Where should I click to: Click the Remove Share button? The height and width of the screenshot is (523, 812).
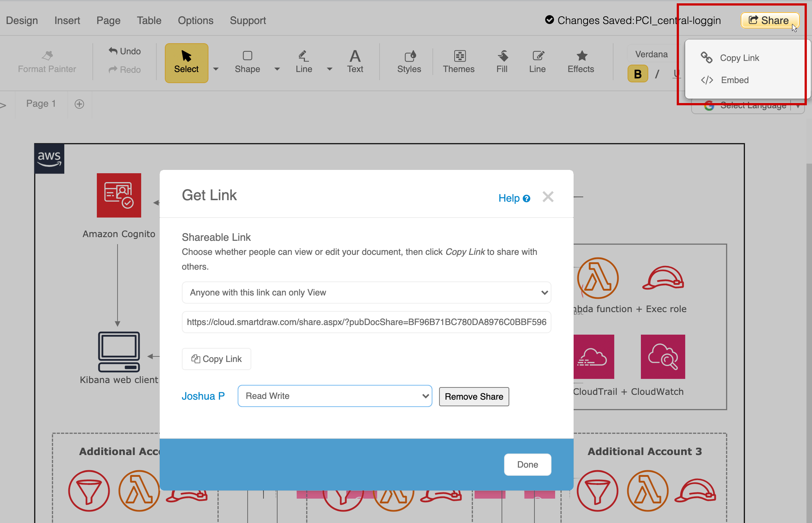(x=473, y=397)
